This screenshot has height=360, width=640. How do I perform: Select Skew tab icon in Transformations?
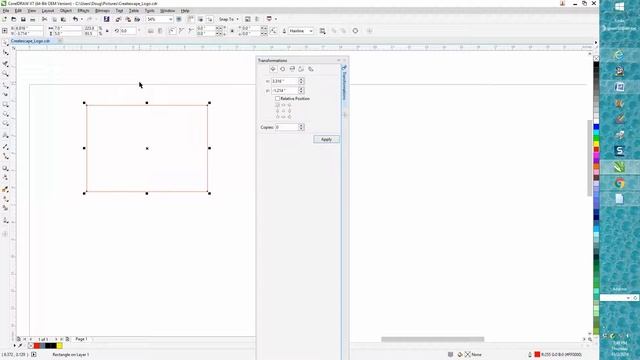click(x=311, y=69)
